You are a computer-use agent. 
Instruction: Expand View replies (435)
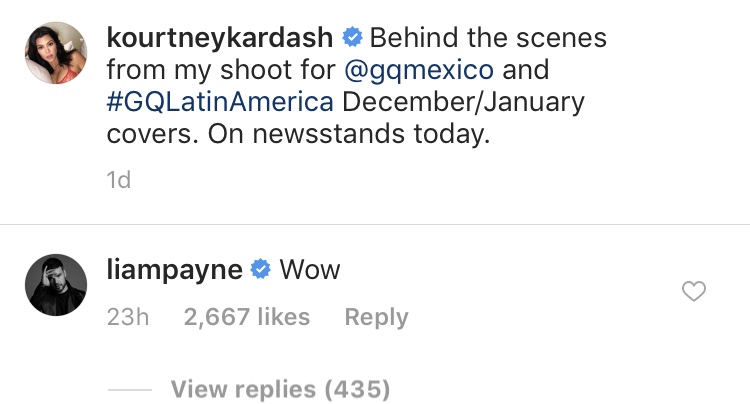pos(280,388)
